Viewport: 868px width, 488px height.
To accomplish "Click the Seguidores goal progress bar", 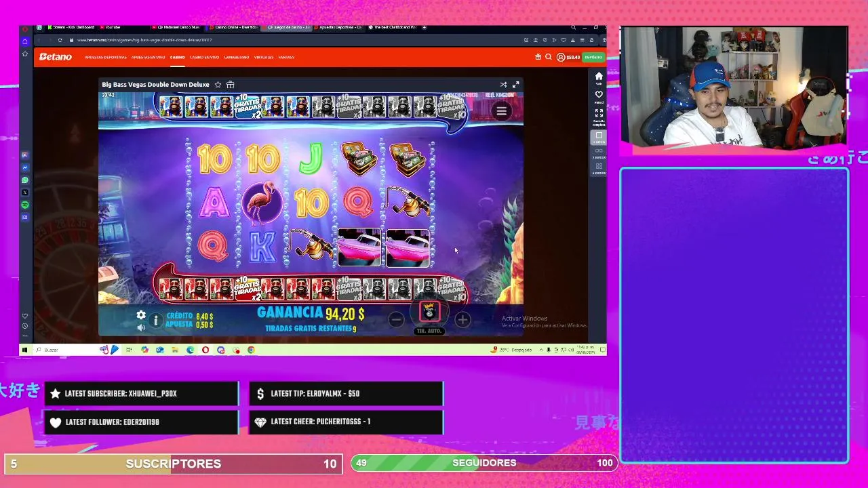I will point(484,463).
